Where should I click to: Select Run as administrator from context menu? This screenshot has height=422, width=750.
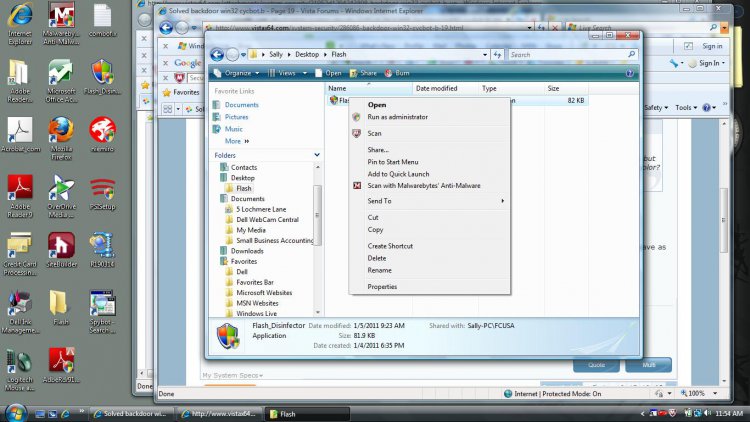397,117
